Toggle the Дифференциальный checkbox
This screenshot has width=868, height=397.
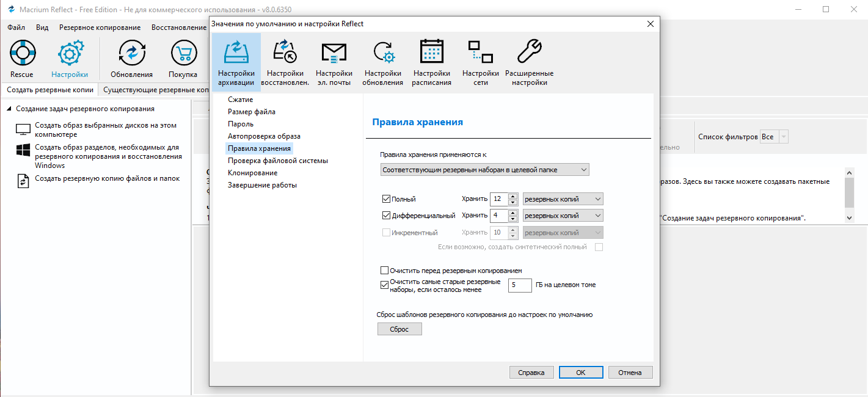tap(386, 215)
